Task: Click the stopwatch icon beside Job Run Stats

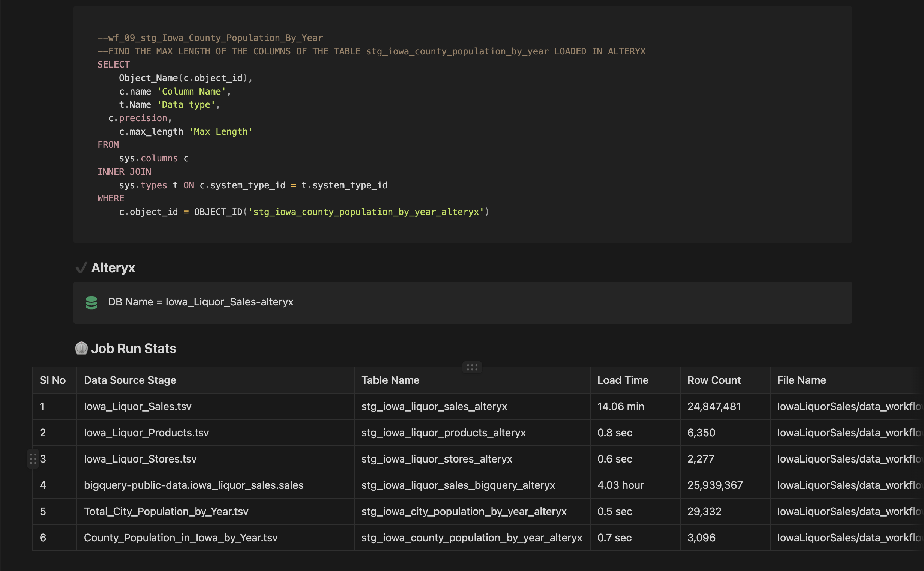Action: coord(81,348)
